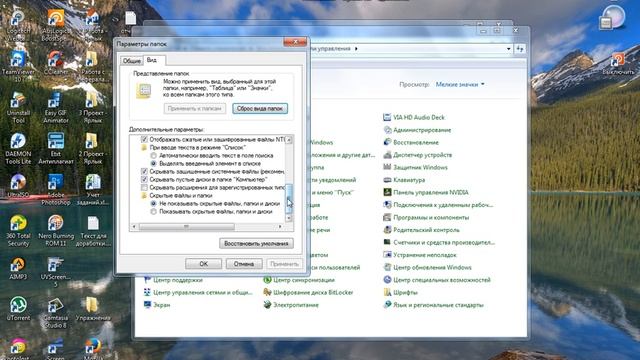
Task: Cancel the dialog with Отмена
Action: (244, 264)
